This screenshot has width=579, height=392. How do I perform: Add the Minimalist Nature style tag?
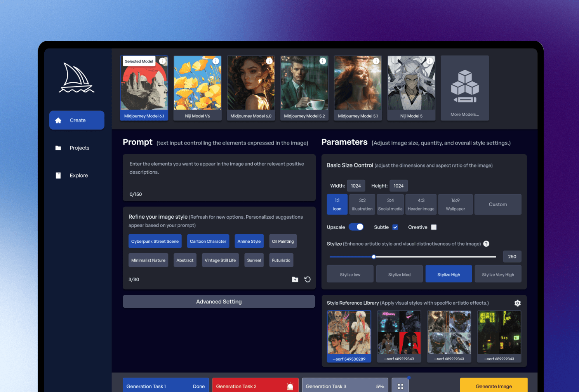click(148, 260)
